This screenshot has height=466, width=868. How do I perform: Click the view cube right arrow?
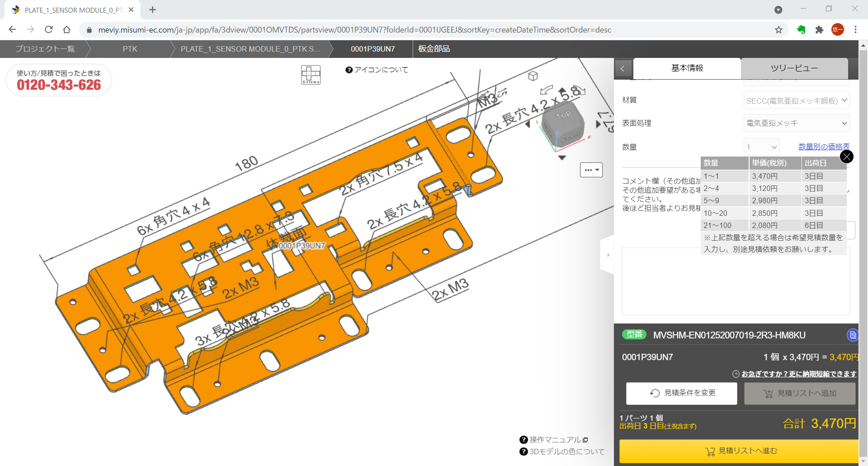(599, 124)
